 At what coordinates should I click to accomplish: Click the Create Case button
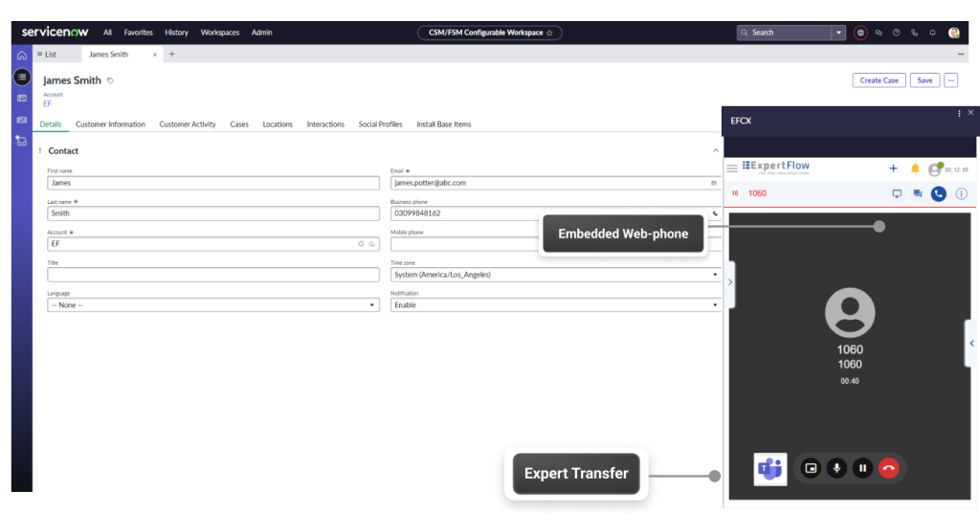point(879,80)
